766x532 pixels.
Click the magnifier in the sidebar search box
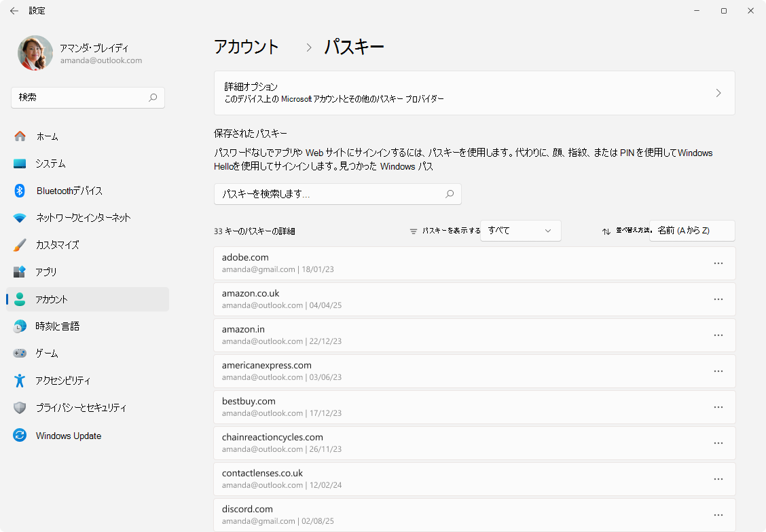(x=153, y=98)
